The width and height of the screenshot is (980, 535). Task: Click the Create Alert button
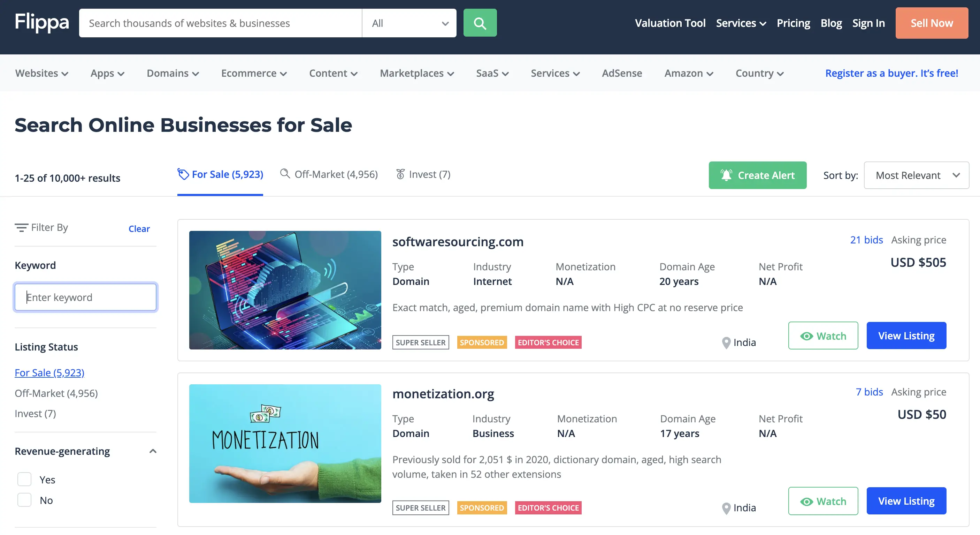[x=757, y=175]
